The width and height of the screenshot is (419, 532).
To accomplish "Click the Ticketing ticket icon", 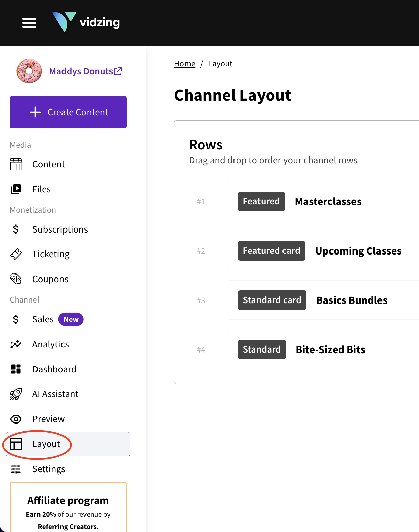I will [x=16, y=254].
